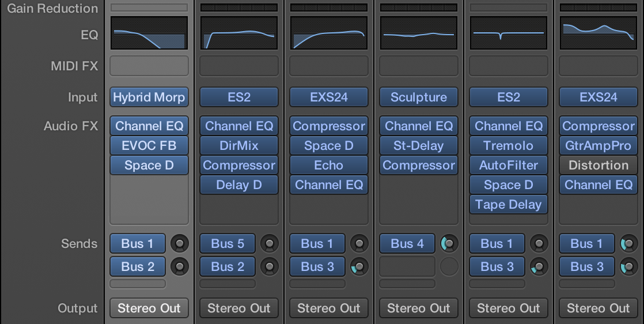Select the Bus 5 send slot
Viewport: 644px width, 324px height.
coord(228,243)
